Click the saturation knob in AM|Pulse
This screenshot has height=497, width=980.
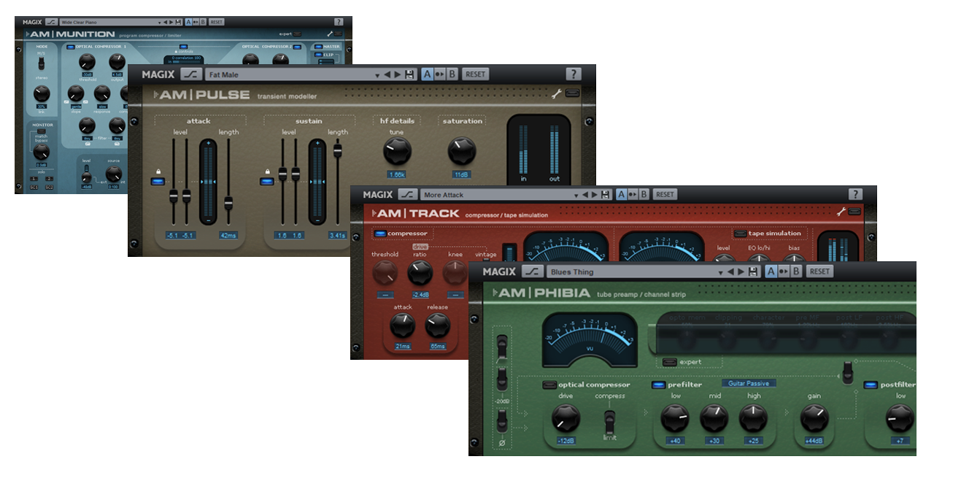point(462,151)
